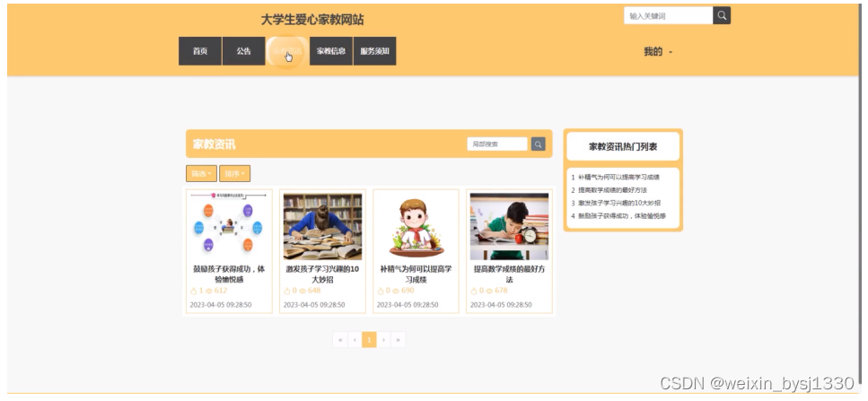Click view-count eye icon on 鼓励孩子获得成功 card

[209, 291]
